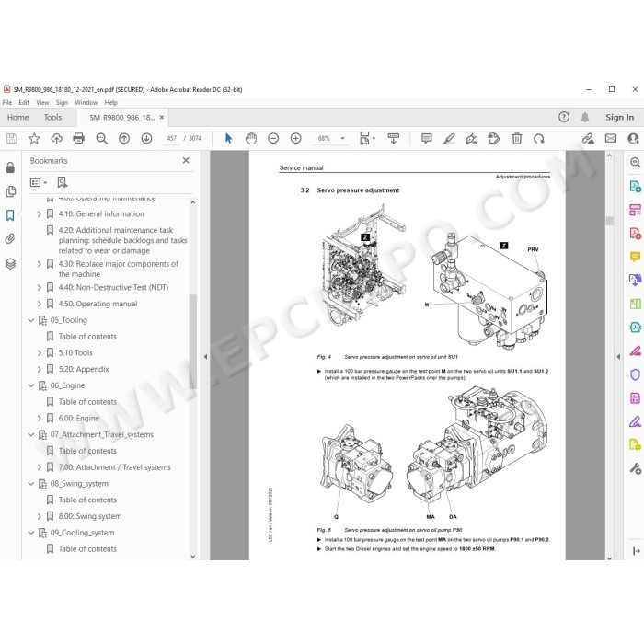The image size is (644, 644).
Task: Share a link with the link icon
Action: (x=588, y=138)
